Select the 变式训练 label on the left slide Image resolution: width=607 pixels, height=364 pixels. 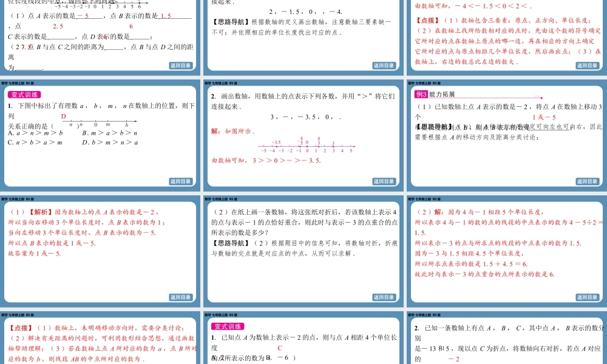(25, 95)
